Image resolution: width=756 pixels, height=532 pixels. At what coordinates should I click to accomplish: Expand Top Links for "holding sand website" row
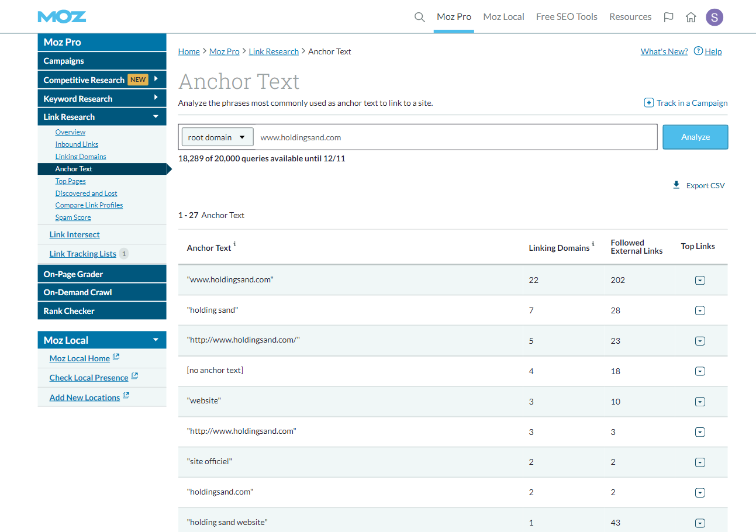point(699,523)
